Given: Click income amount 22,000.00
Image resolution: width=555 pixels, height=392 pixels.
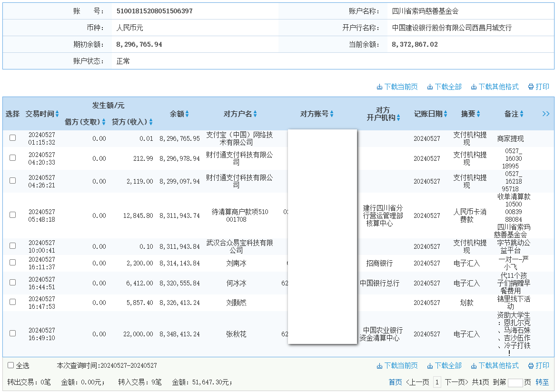Looking at the screenshot, I should pos(138,334).
